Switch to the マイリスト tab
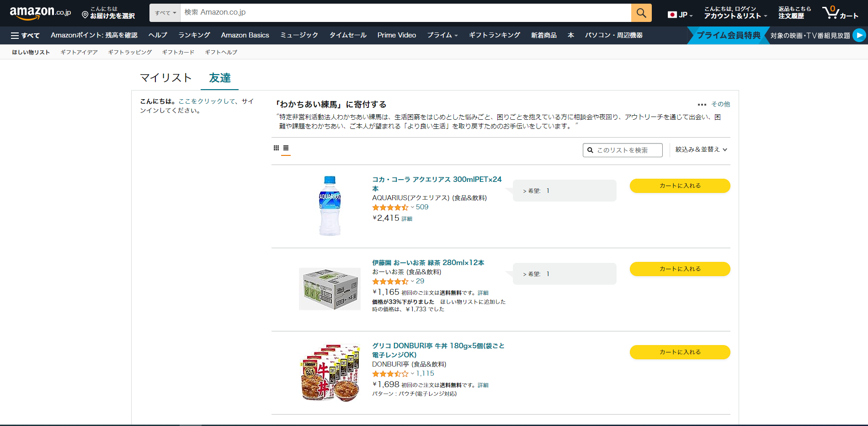Image resolution: width=868 pixels, height=426 pixels. (165, 78)
